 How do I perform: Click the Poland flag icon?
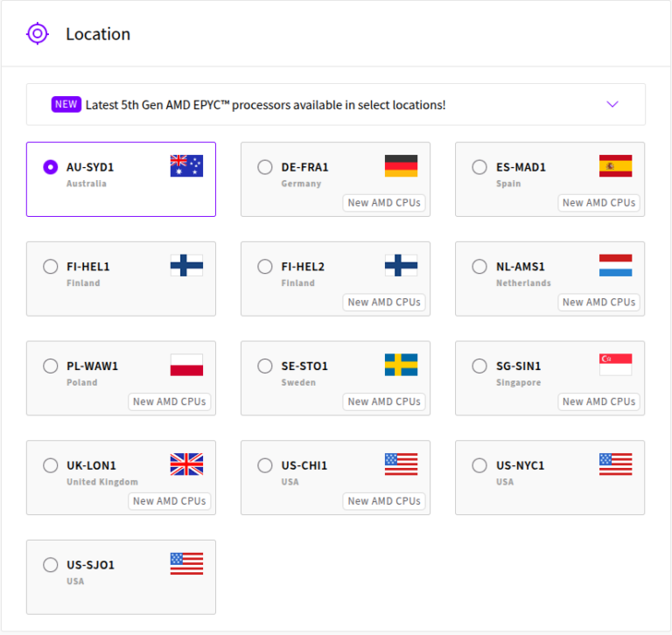click(186, 365)
